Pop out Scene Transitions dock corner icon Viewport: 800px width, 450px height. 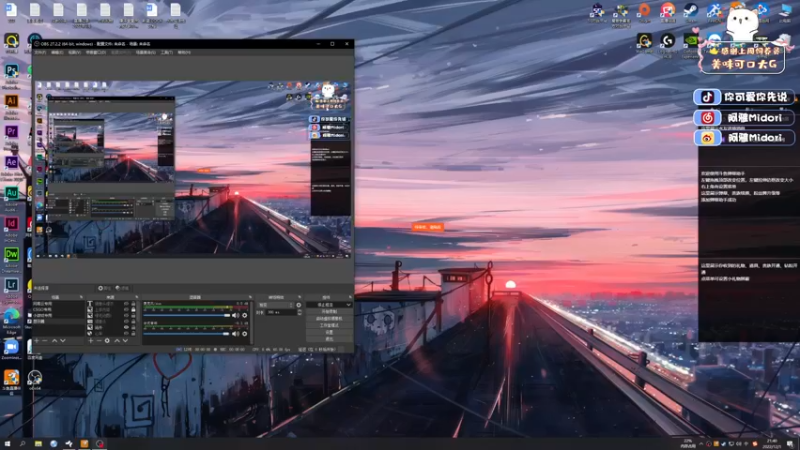299,297
